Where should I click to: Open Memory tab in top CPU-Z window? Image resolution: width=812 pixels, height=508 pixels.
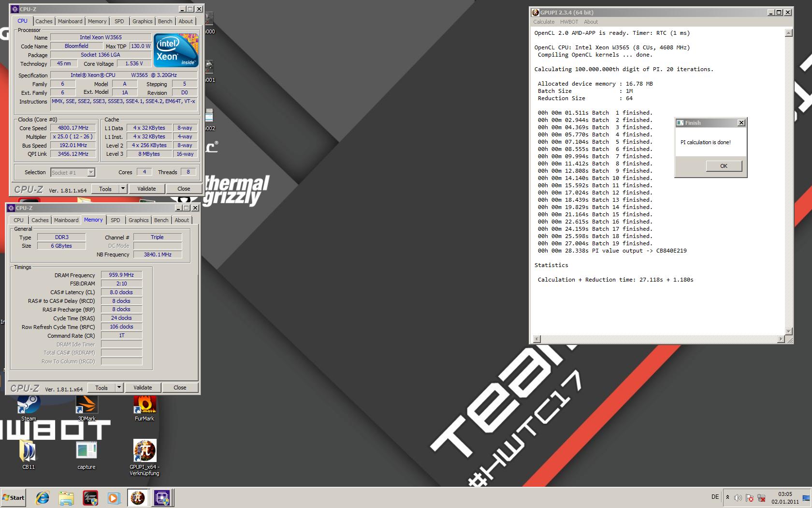(97, 21)
